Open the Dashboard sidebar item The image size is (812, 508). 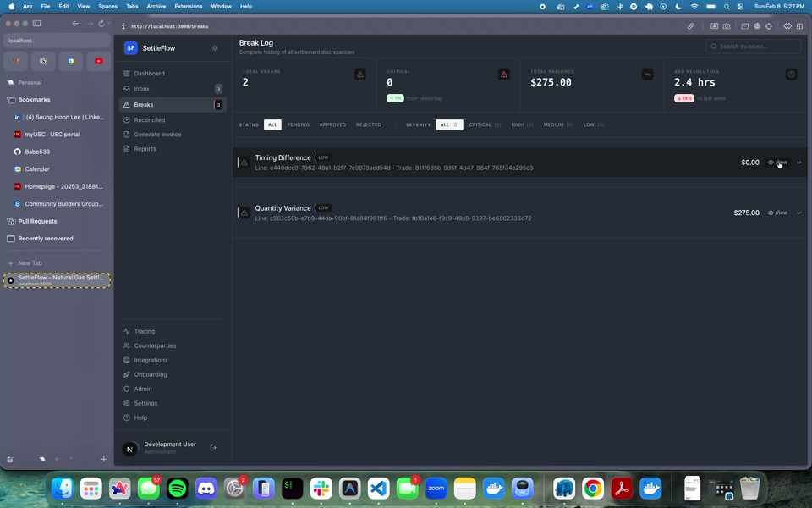(x=149, y=74)
